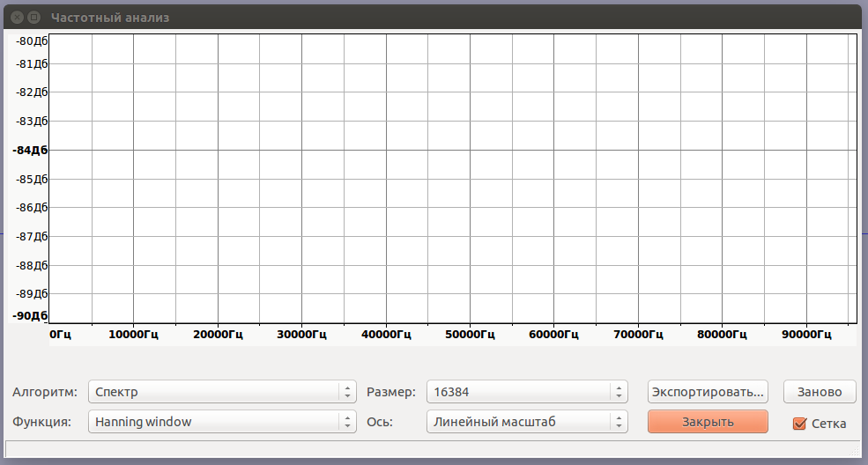
Task: Click the status bar field at window bottom
Action: (434, 448)
